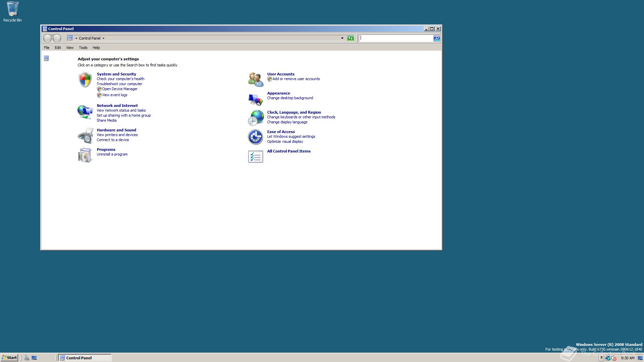
Task: Open the Network and Internet globe icon
Action: click(85, 112)
